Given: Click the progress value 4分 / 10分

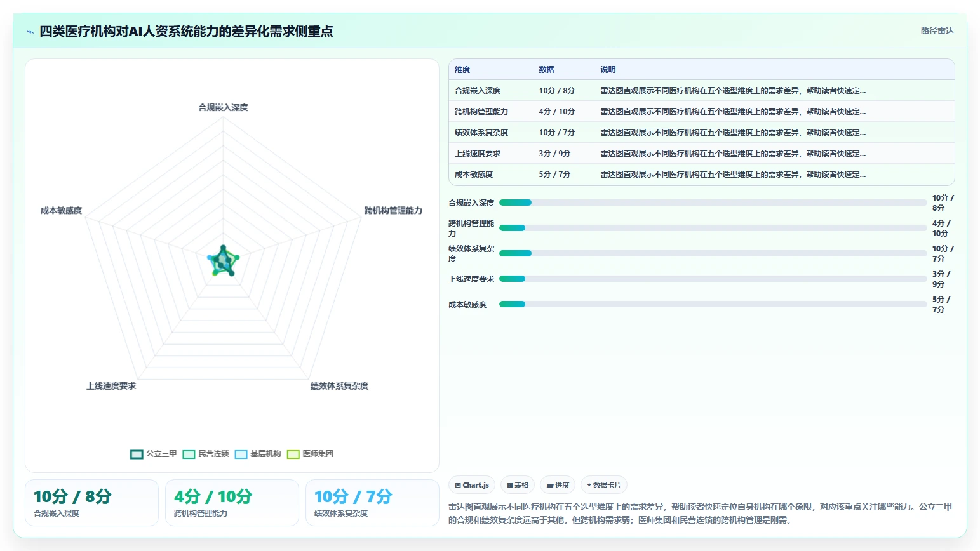Looking at the screenshot, I should [x=941, y=228].
